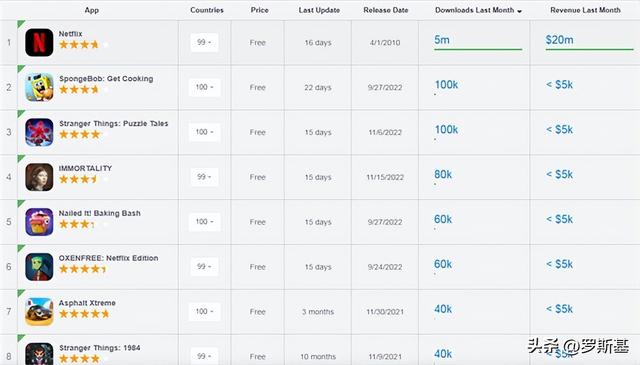This screenshot has height=365, width=640.
Task: Expand Netflix's 99 countries dropdown
Action: click(204, 42)
